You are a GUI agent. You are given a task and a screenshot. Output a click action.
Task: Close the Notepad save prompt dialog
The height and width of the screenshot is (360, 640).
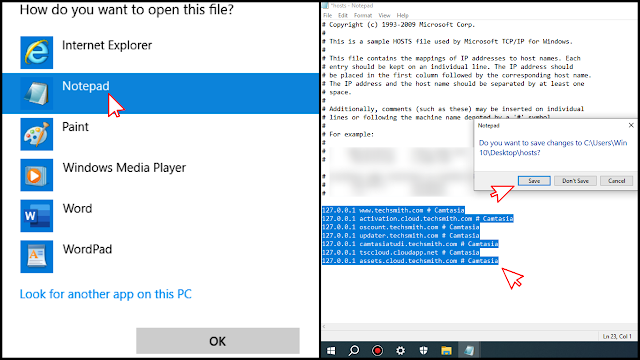tap(631, 126)
